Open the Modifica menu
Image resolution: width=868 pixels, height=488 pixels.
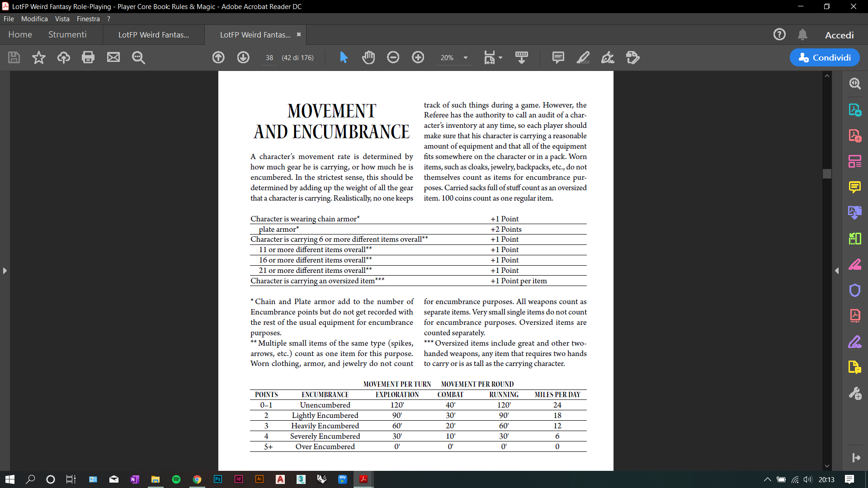[34, 19]
